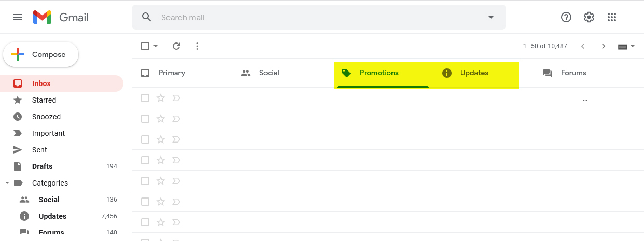This screenshot has width=644, height=241.
Task: Click the Social count 136
Action: [x=111, y=200]
